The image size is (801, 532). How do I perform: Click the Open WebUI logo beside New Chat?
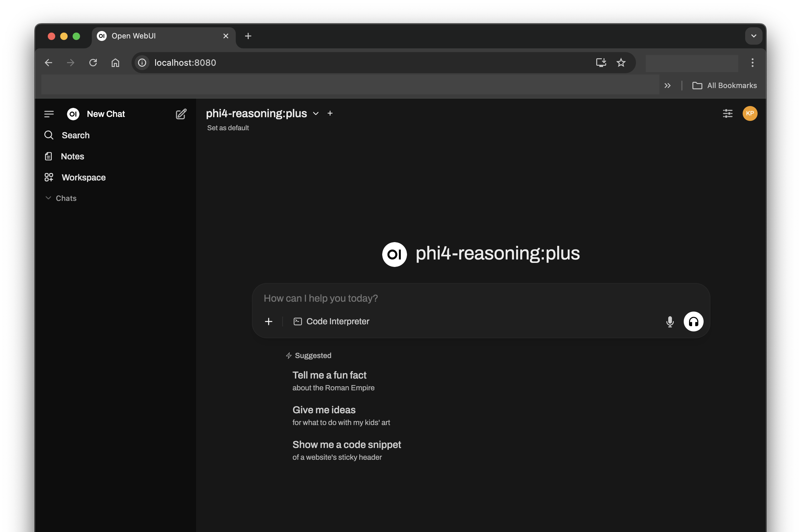coord(73,114)
